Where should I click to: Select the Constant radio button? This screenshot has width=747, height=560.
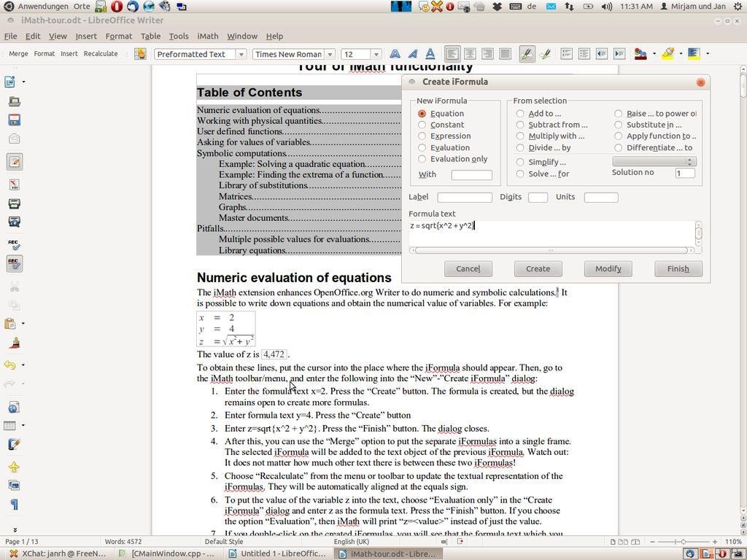click(422, 125)
